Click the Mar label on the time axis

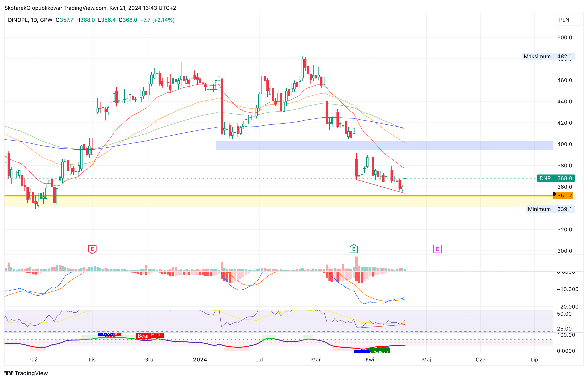tap(316, 359)
